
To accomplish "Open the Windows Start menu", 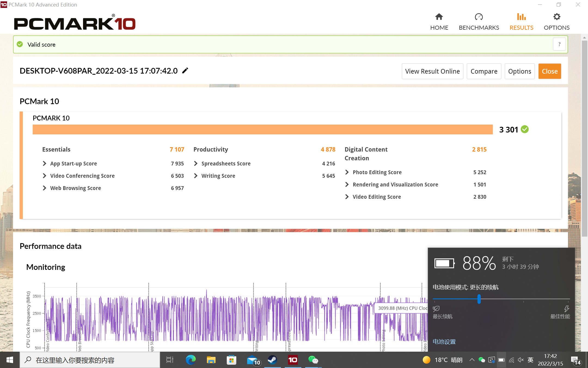I will 10,360.
